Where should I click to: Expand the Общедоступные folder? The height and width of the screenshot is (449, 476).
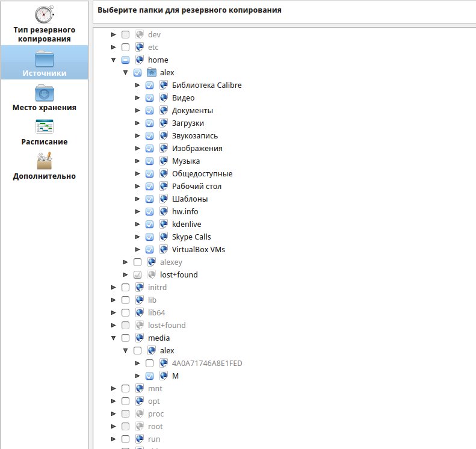tap(138, 174)
